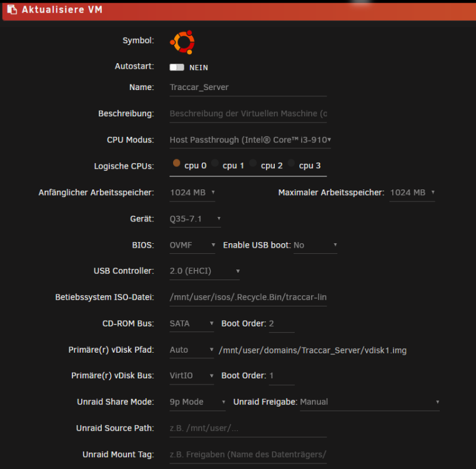Viewport: 476px width, 469px height.
Task: Click the Beschreibung input field
Action: tap(248, 114)
